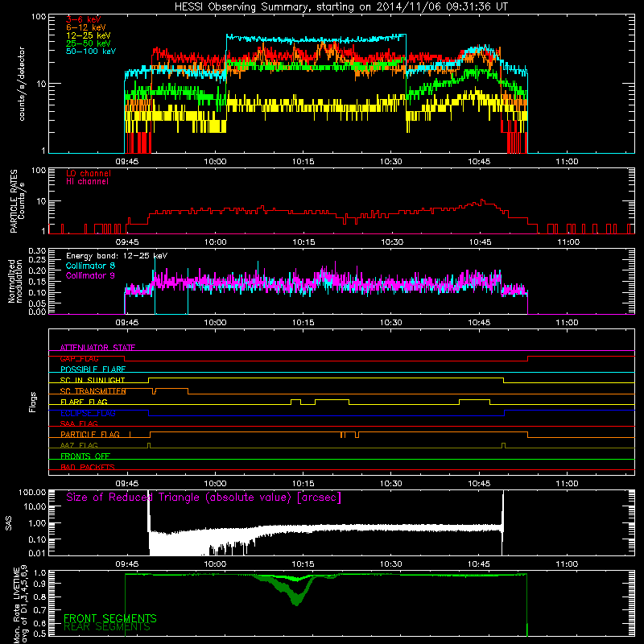The image size is (644, 644).
Task: Click the Flags panel axis label
Action: (33, 402)
